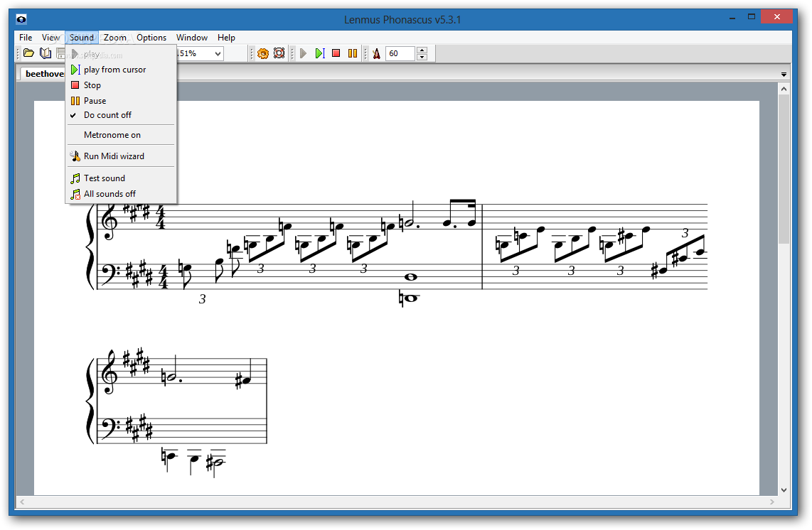Choose 'Stop' in Sound menu

(x=121, y=85)
